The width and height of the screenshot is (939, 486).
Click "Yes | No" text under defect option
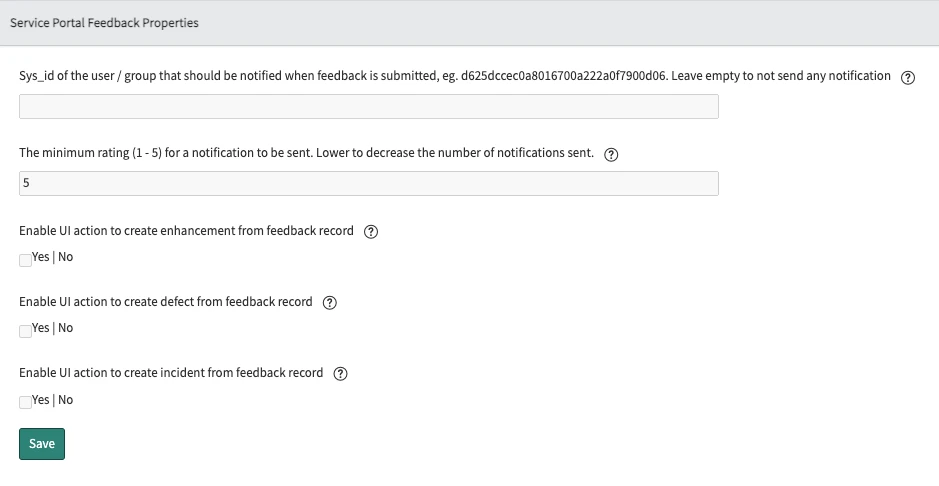tap(53, 328)
